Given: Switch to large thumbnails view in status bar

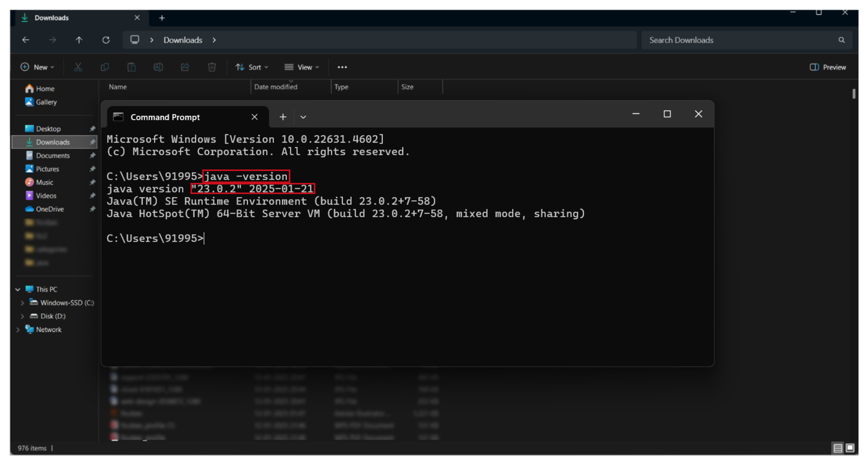Looking at the screenshot, I should [x=850, y=448].
